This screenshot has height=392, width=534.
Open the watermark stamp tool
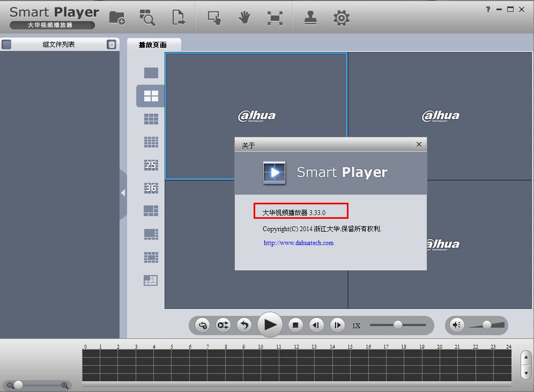pos(310,18)
